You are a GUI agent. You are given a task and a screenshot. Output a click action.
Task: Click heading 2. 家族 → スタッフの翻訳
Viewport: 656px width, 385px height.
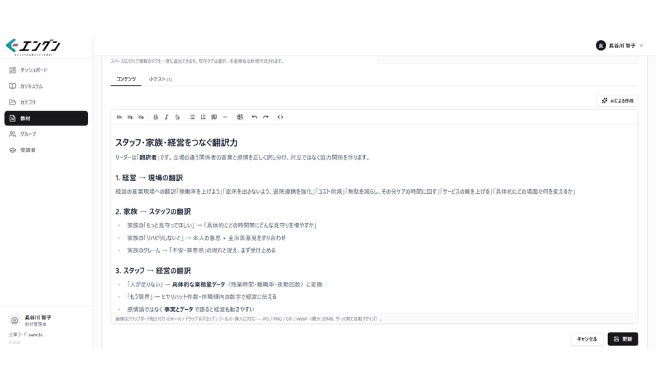153,212
